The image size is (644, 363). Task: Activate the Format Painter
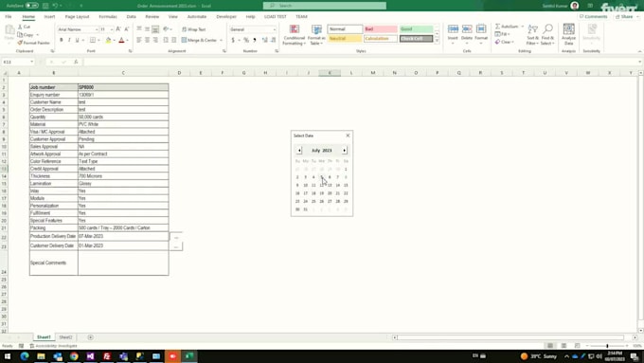34,43
